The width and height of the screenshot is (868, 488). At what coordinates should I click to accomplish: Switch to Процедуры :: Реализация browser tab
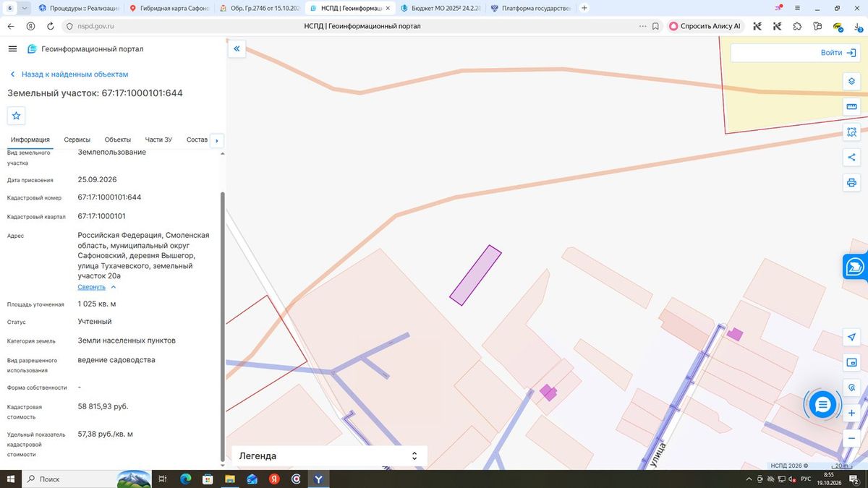coord(79,8)
